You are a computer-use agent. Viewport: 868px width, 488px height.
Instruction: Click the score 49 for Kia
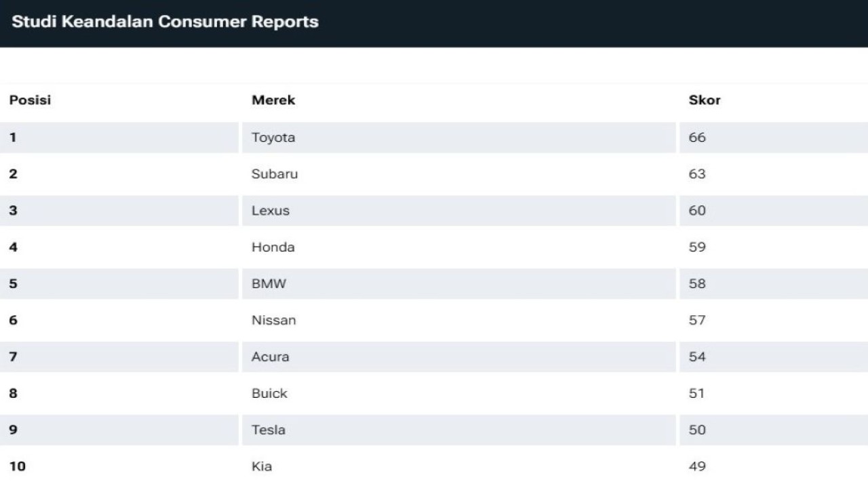697,466
